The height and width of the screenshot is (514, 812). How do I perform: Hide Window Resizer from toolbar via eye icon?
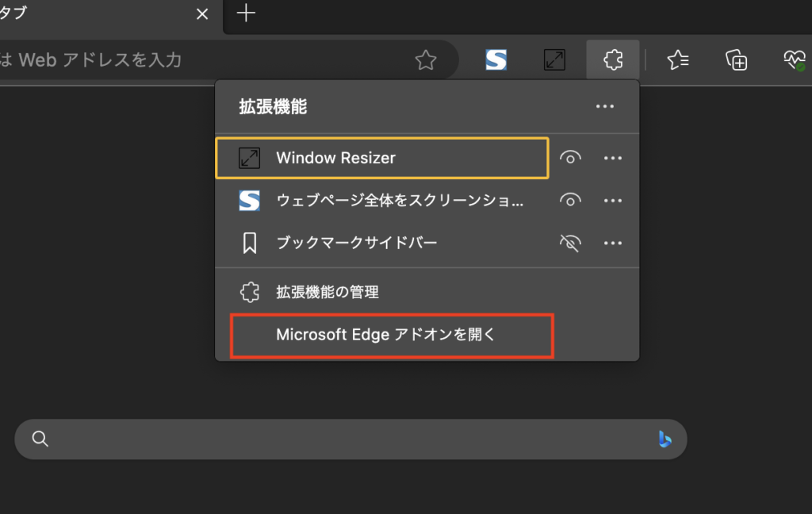pos(569,158)
